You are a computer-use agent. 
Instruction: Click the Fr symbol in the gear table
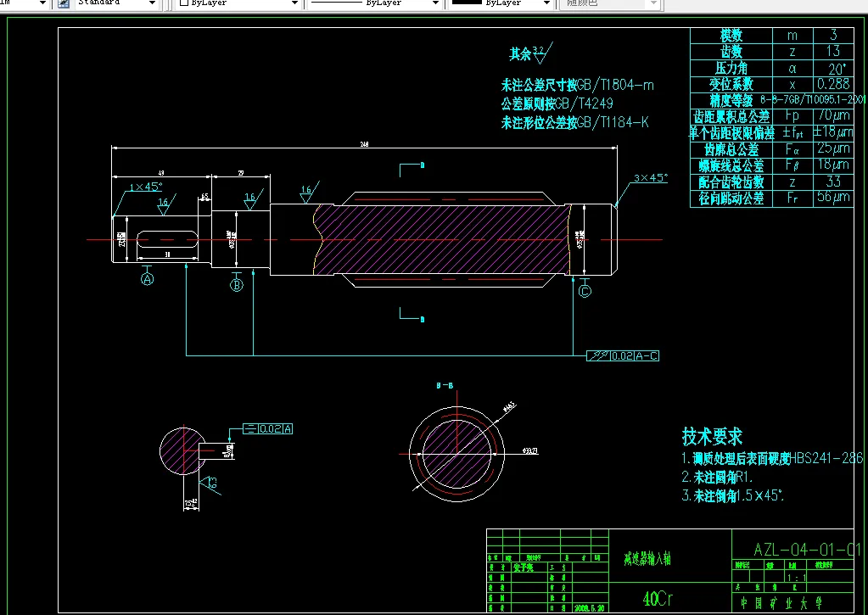pyautogui.click(x=792, y=198)
